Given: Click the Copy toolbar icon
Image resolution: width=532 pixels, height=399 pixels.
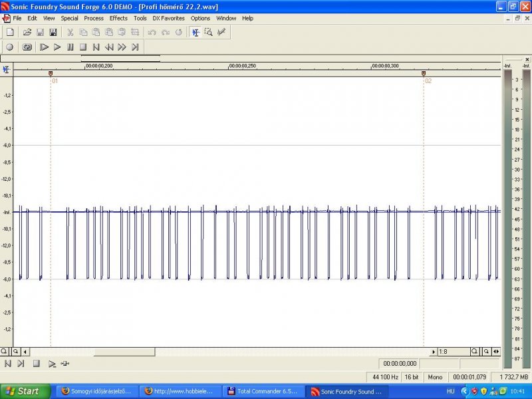Looking at the screenshot, I should pos(83,32).
